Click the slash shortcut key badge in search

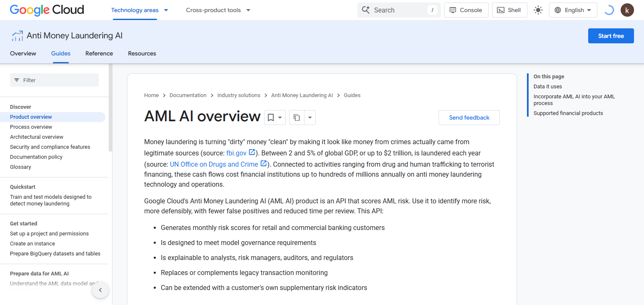click(x=432, y=10)
